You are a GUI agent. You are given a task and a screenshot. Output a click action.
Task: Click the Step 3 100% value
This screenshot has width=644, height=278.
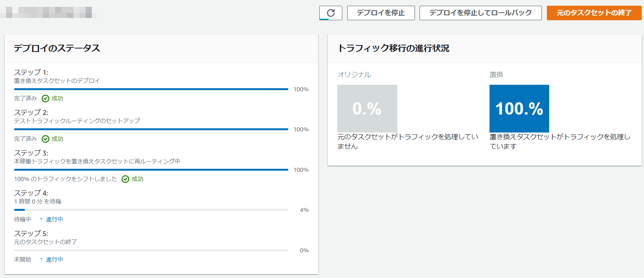pos(301,170)
